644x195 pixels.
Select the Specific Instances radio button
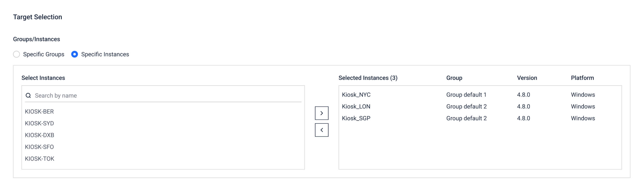[75, 54]
